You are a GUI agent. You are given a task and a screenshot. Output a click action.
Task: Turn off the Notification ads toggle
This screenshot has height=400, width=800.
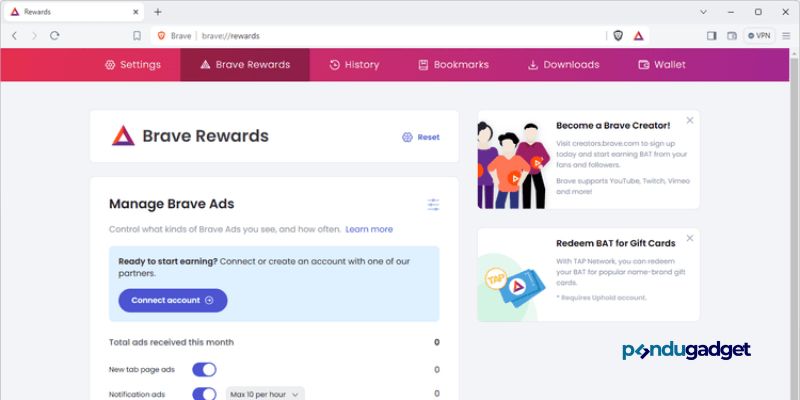tap(204, 394)
